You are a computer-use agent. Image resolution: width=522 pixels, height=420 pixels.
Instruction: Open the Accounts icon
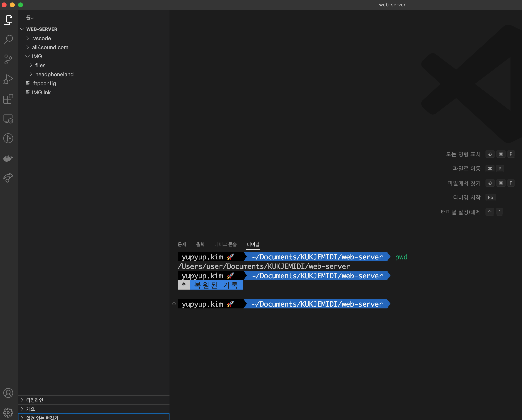coord(8,393)
